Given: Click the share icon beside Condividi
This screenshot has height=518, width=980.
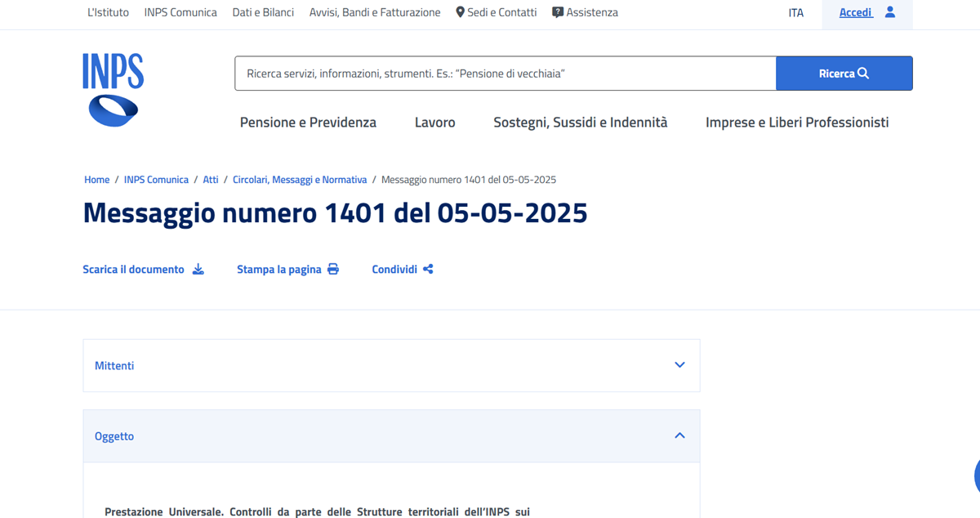Looking at the screenshot, I should [x=428, y=269].
